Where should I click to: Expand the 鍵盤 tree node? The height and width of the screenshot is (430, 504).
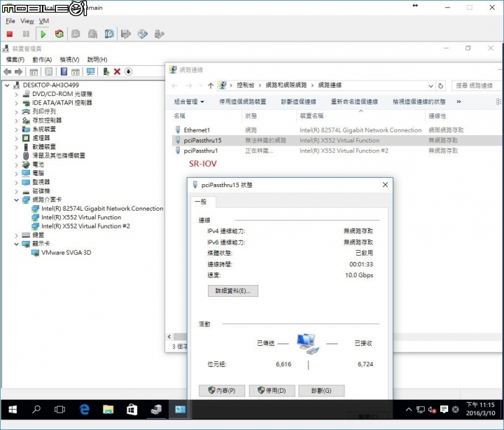pos(16,235)
